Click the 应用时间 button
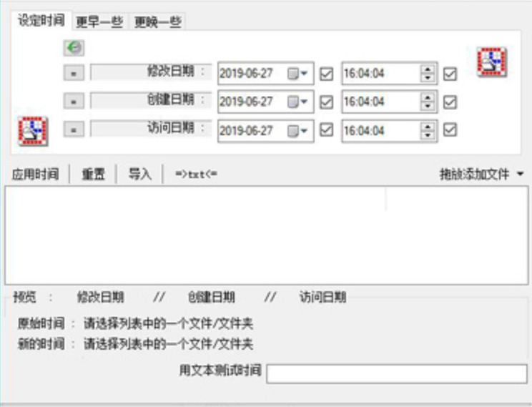 pos(36,175)
